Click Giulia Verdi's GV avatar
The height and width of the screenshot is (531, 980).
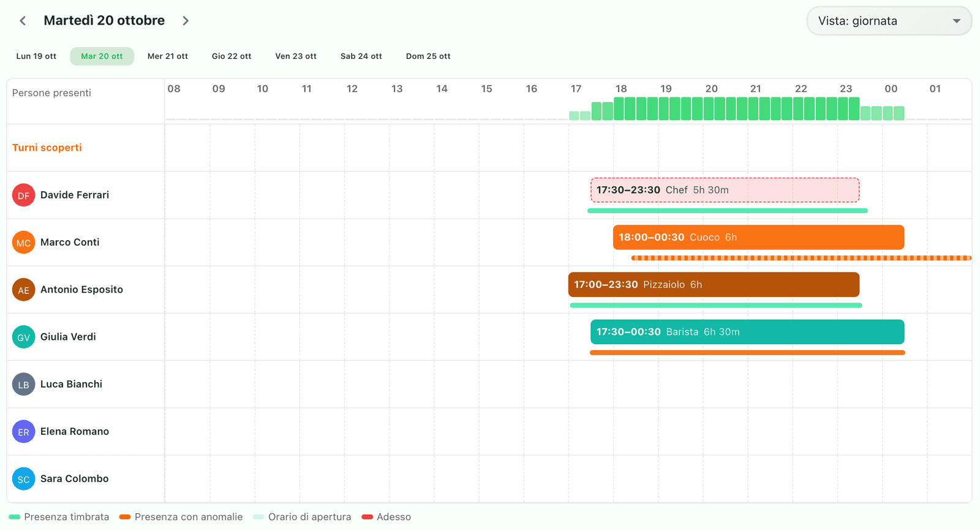pos(23,337)
